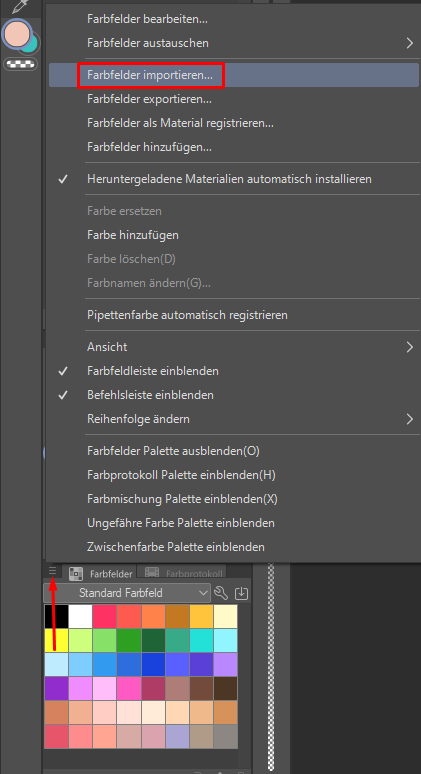Open Farbfelder bearbeiten menu entry
Image resolution: width=421 pixels, height=774 pixels.
tap(234, 19)
